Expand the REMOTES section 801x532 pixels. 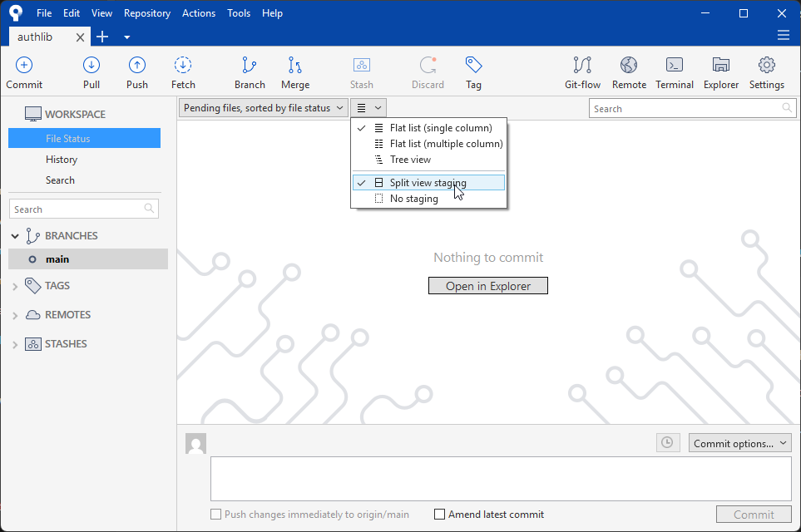(x=15, y=316)
